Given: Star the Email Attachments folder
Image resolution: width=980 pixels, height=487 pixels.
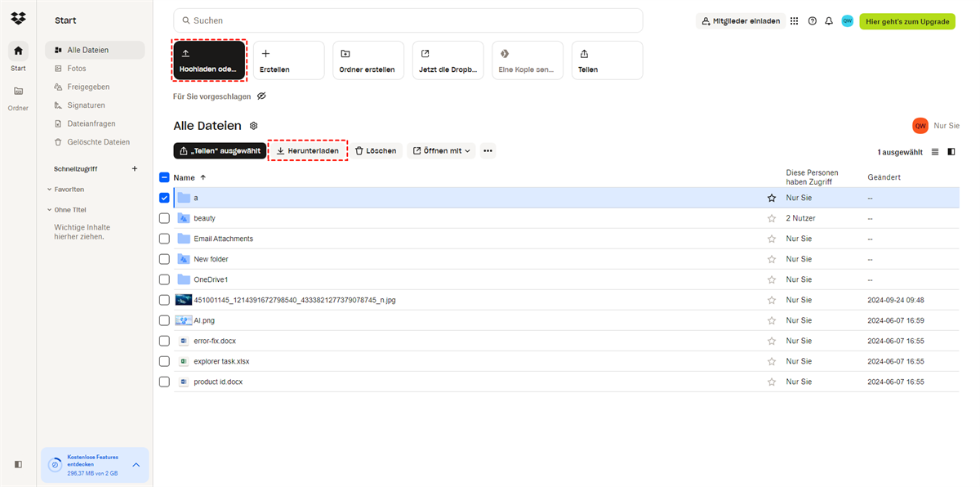Looking at the screenshot, I should point(771,239).
